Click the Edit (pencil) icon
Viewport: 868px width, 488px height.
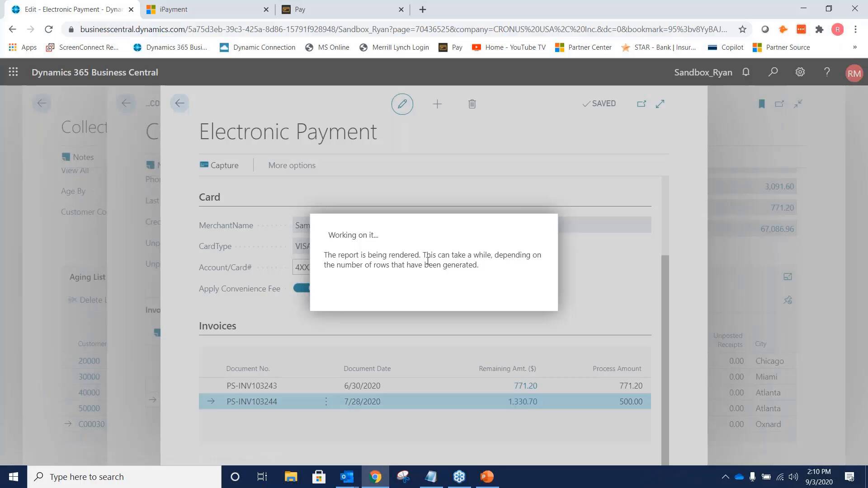point(402,104)
